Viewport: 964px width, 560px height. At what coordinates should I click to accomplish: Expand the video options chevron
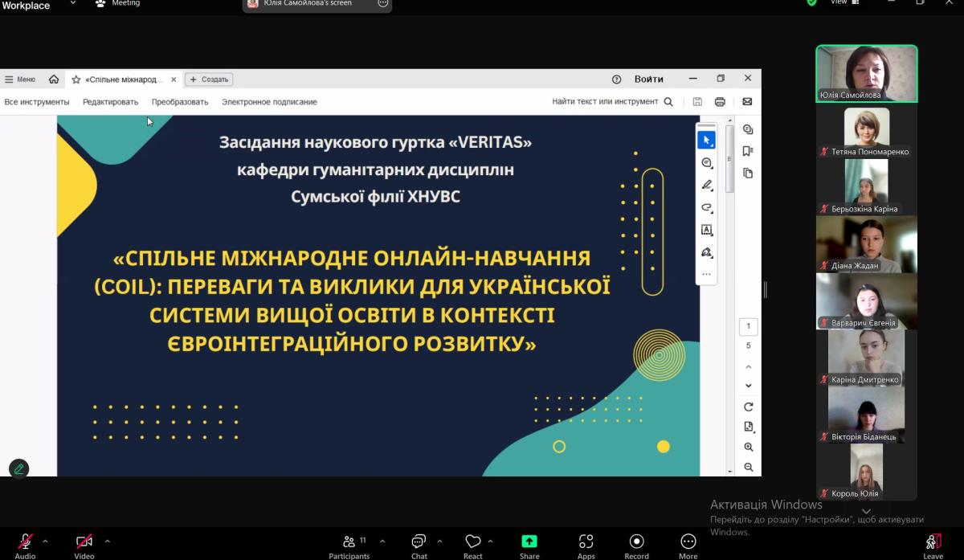[x=107, y=541]
